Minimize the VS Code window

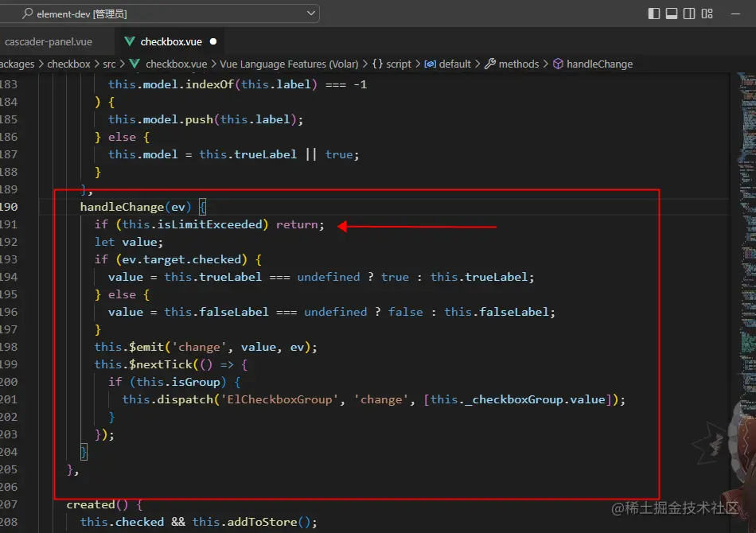click(x=735, y=14)
